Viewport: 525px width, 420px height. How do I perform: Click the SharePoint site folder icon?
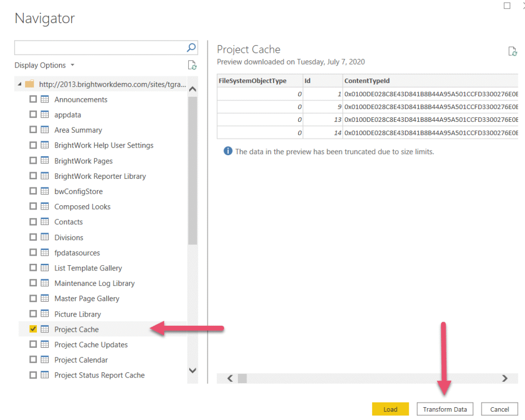[x=30, y=84]
